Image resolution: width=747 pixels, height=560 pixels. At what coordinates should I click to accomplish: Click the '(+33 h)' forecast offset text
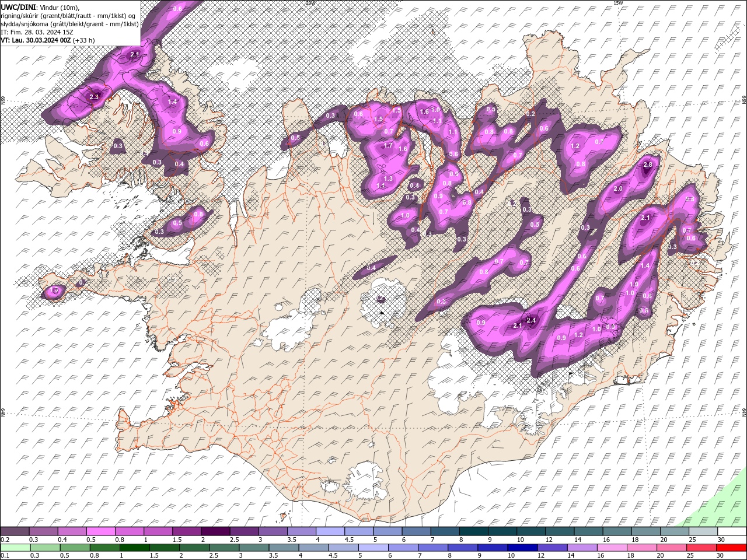(84, 40)
